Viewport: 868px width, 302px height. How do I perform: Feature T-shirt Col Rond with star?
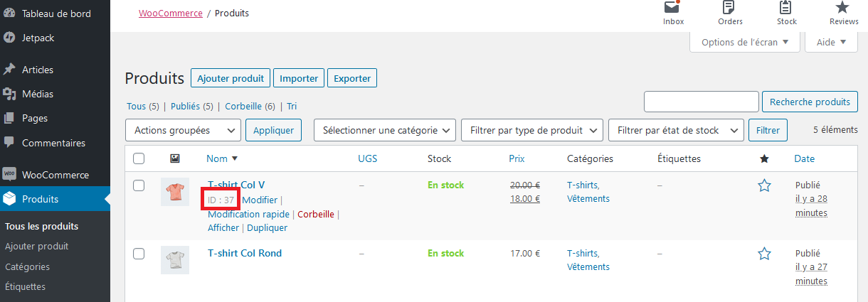(765, 254)
